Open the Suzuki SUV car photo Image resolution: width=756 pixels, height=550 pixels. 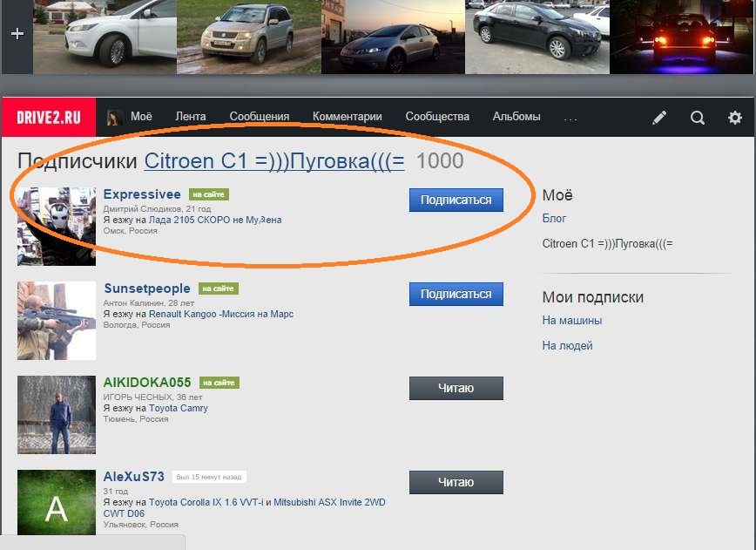[249, 37]
